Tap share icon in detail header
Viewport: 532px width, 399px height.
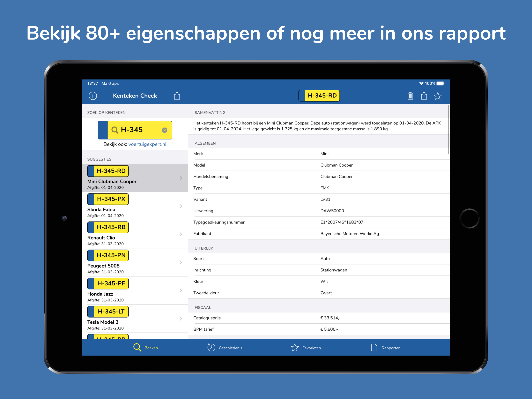click(424, 96)
